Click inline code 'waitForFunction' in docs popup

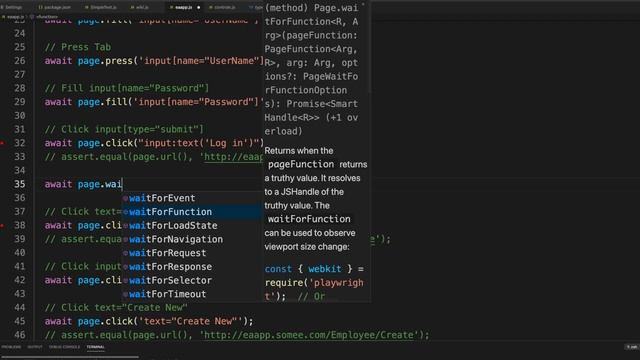point(309,219)
